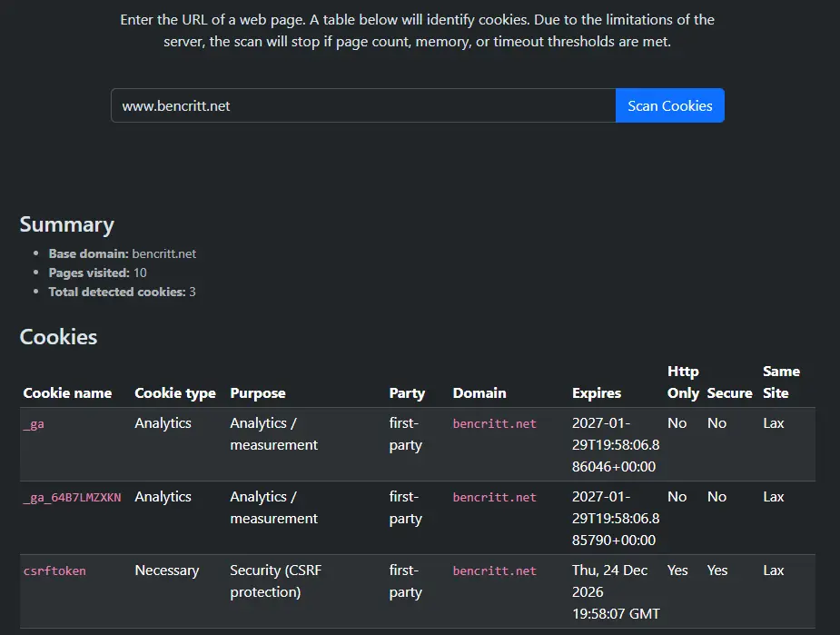Click the Security (CSRF protection) purpose cell
Viewport: 840px width, 635px height.
[x=276, y=581]
